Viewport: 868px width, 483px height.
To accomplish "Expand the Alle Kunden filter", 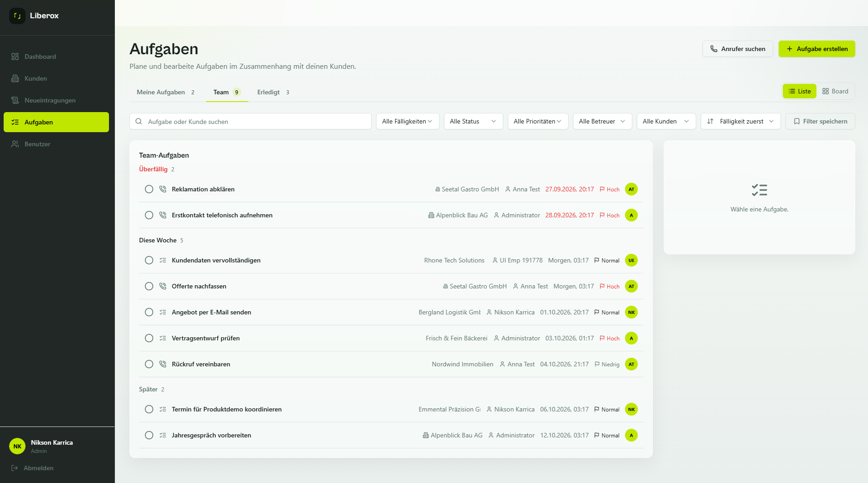I will (x=666, y=121).
